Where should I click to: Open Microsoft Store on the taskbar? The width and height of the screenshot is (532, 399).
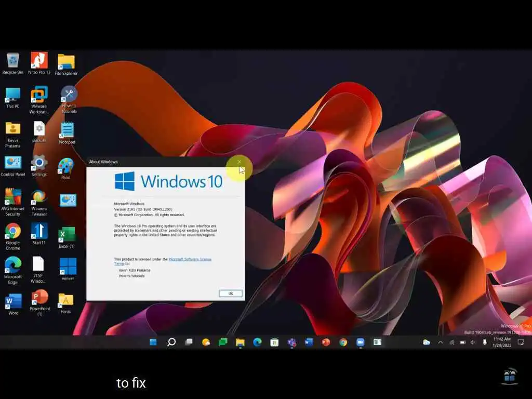pyautogui.click(x=274, y=342)
